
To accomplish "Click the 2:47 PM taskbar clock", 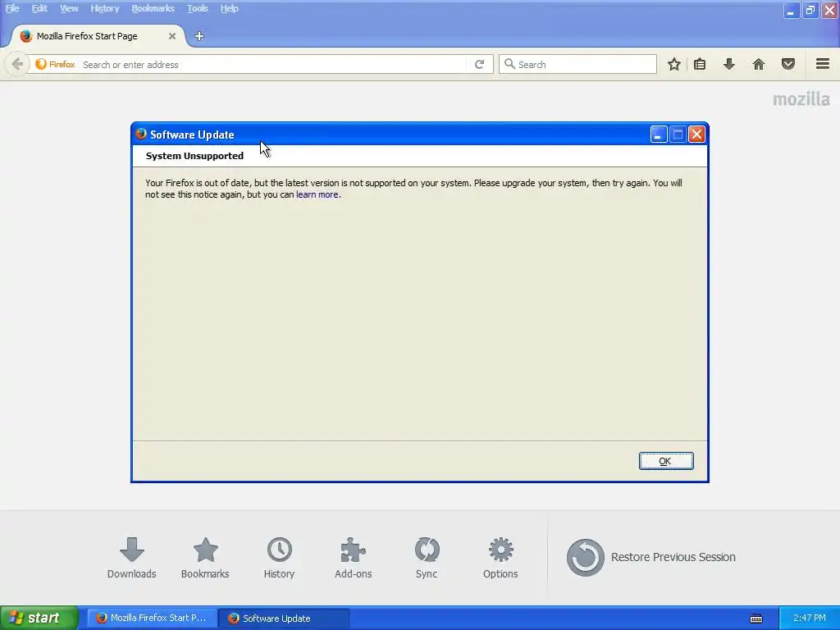I will tap(810, 618).
